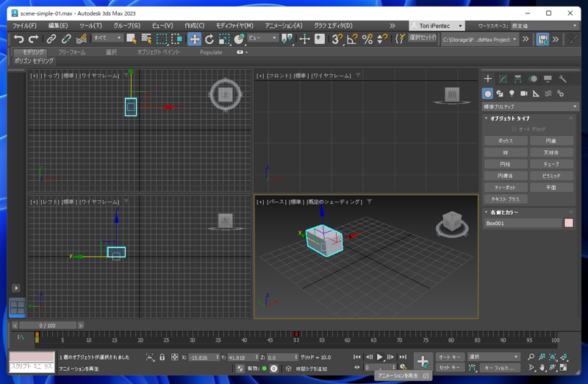
Task: Select the Rotate transform tool
Action: [x=209, y=39]
